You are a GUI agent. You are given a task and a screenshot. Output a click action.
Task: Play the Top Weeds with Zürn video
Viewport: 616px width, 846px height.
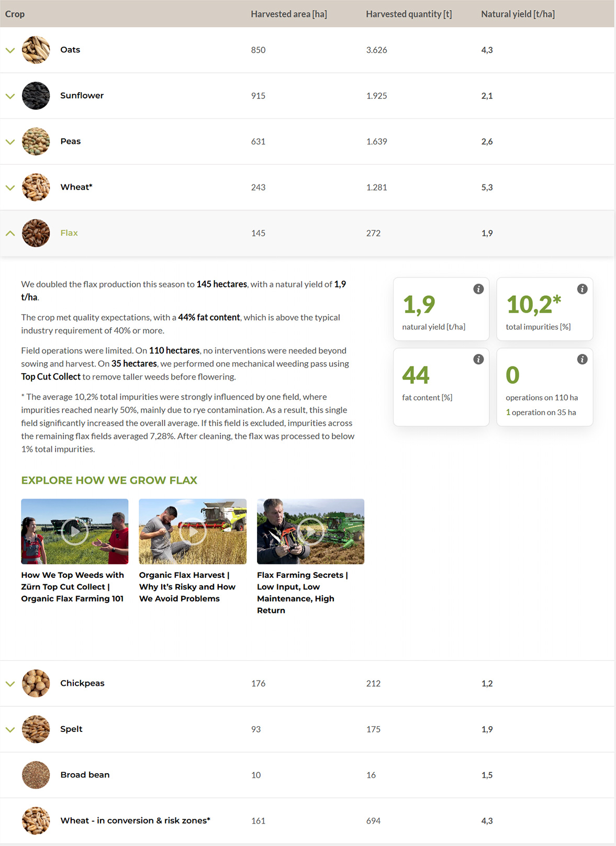[x=74, y=531]
